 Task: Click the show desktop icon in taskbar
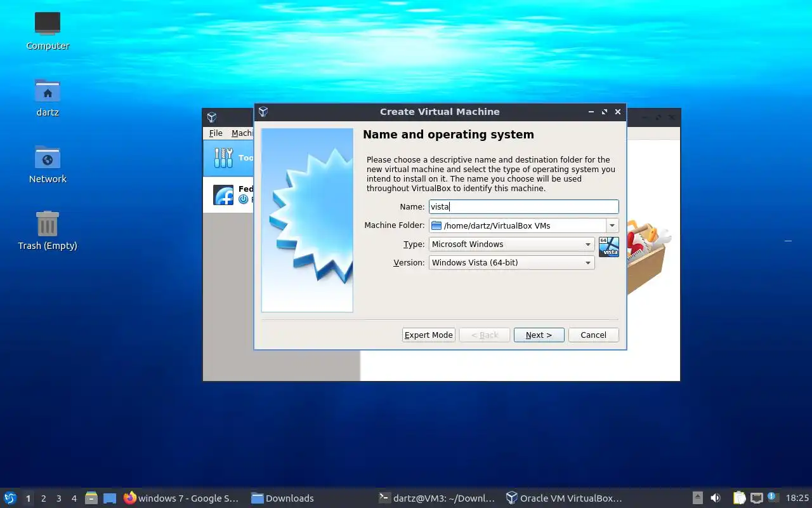tap(110, 498)
